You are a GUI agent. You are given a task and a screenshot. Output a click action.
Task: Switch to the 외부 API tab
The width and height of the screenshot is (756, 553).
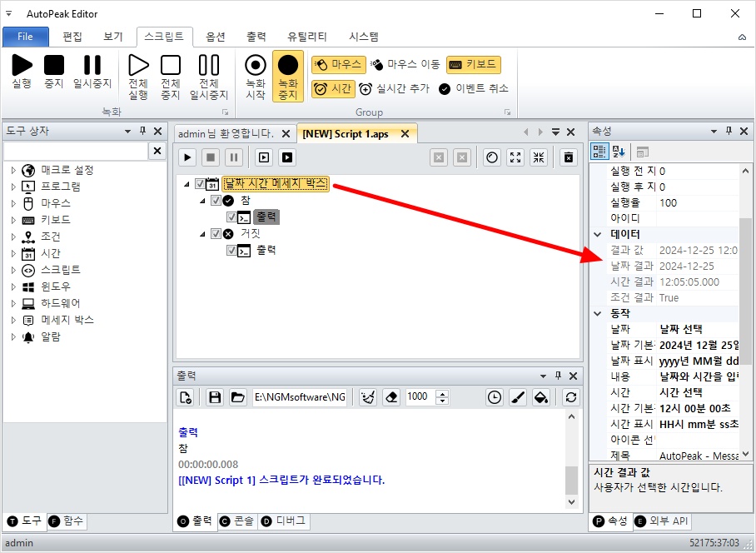point(661,521)
